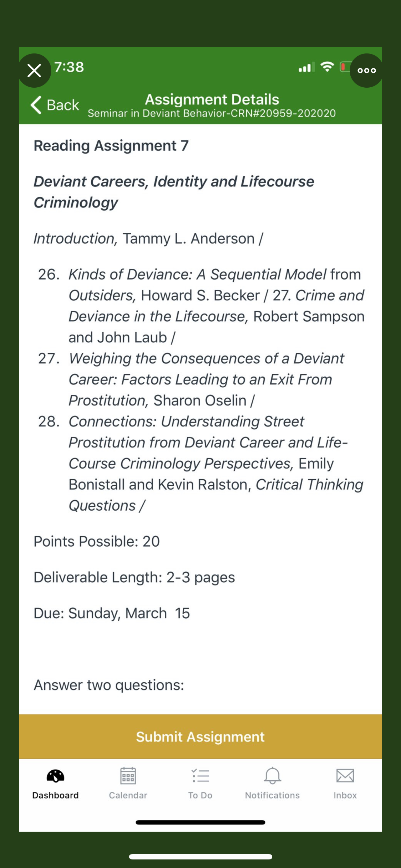The height and width of the screenshot is (868, 401).
Task: Tap the Dashboard gauge icon
Action: [55, 776]
